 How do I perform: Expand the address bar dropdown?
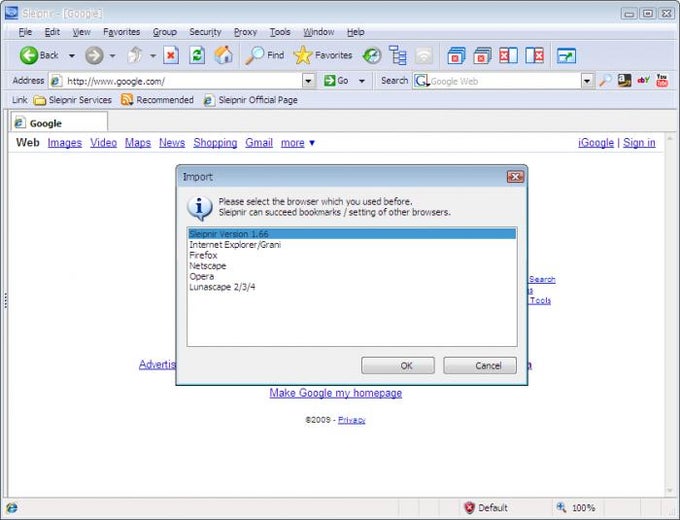coord(308,81)
